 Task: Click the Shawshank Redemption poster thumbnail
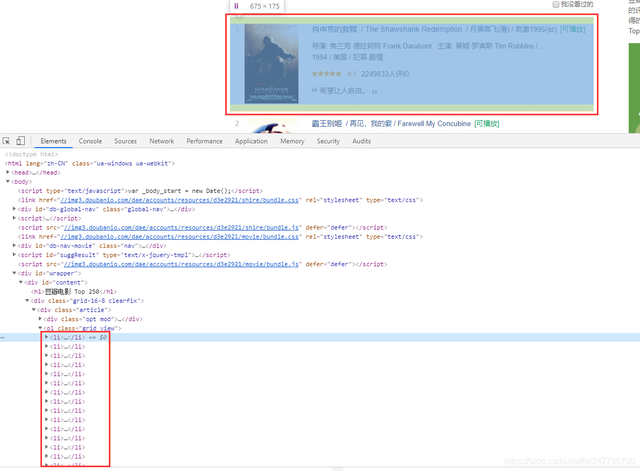pyautogui.click(x=271, y=64)
